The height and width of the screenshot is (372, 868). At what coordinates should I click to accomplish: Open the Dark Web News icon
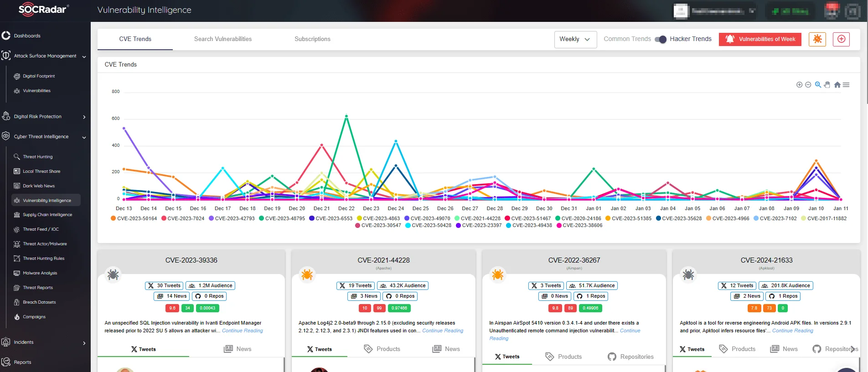[x=17, y=186]
